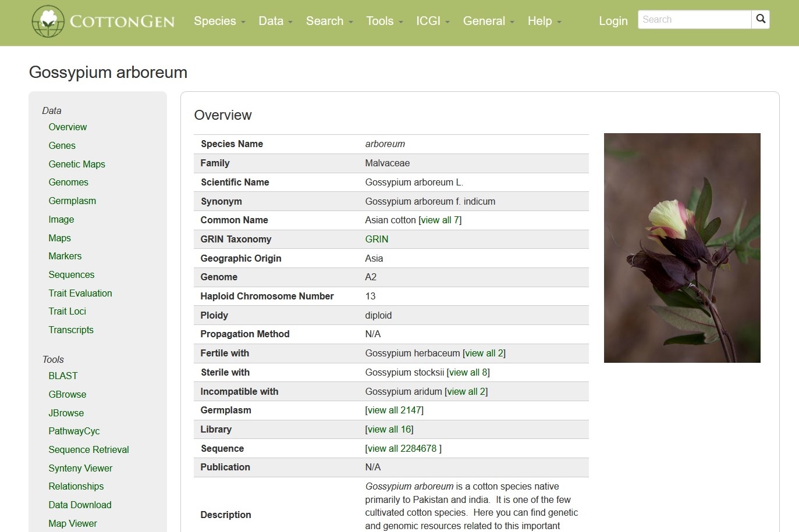Launch the BLAST tool link
This screenshot has height=532, width=799.
click(x=63, y=376)
